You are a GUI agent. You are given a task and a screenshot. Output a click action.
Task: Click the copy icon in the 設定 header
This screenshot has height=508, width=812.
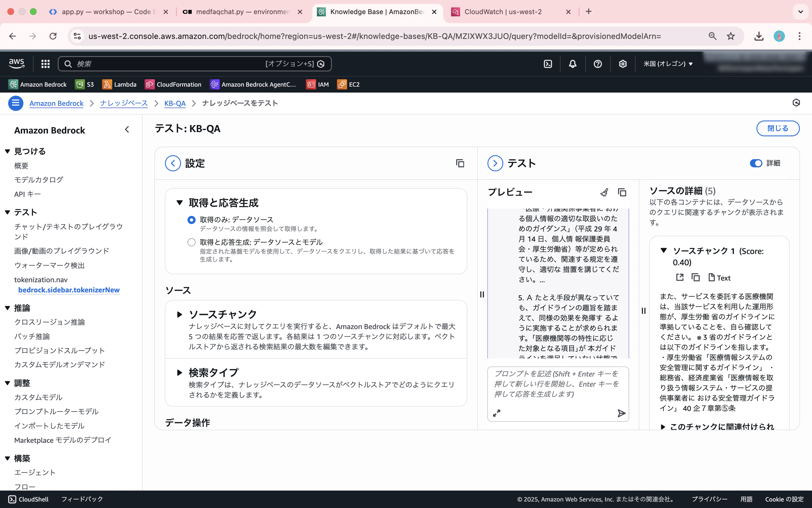pyautogui.click(x=460, y=163)
